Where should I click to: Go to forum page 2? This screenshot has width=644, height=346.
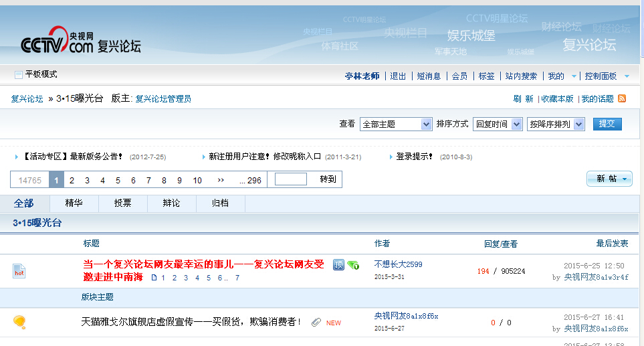pyautogui.click(x=72, y=181)
